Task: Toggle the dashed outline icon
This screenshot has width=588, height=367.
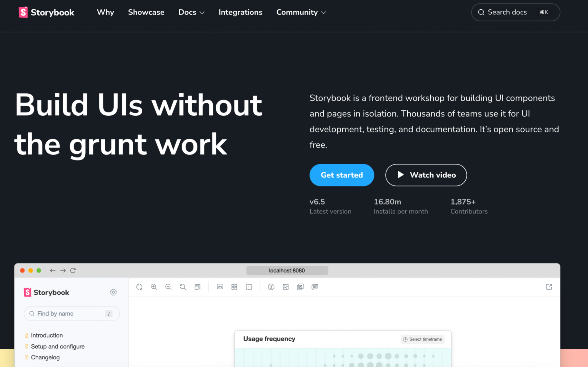Action: (x=249, y=287)
